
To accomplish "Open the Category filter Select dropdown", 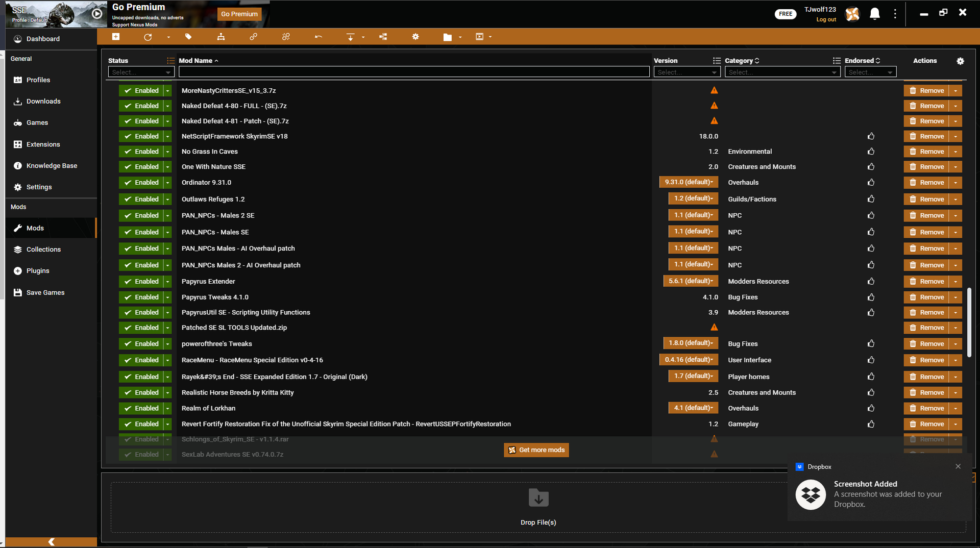I will click(782, 72).
